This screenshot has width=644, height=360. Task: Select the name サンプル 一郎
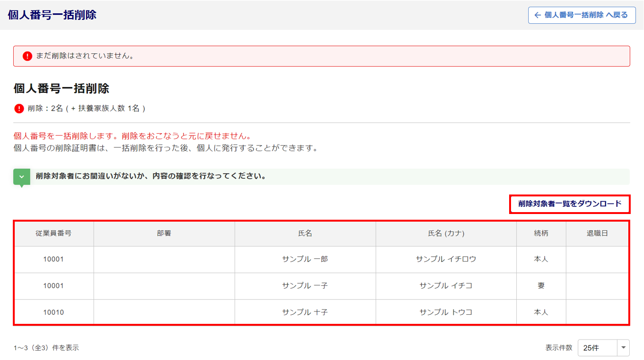(x=305, y=259)
